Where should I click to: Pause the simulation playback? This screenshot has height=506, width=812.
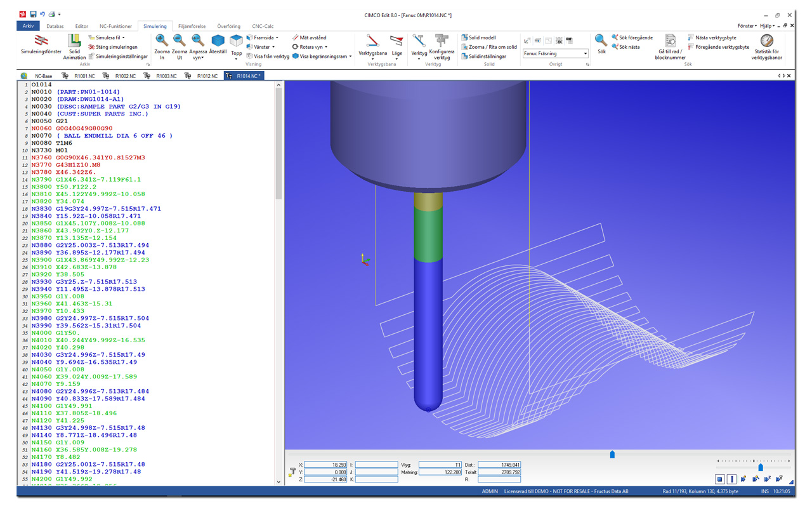(731, 479)
